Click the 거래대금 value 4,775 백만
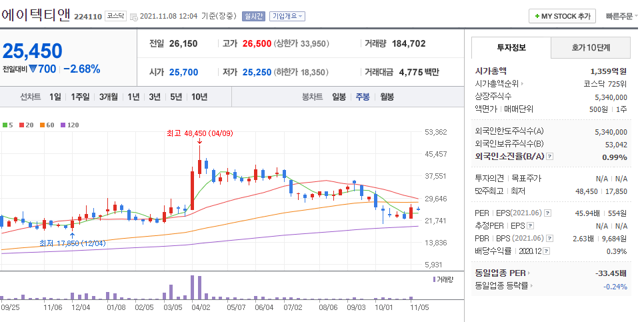The image size is (644, 322). point(418,72)
